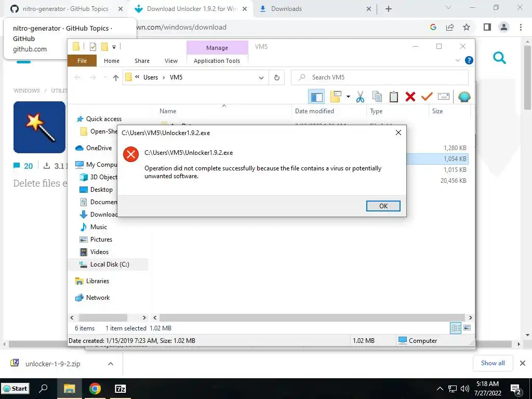The width and height of the screenshot is (532, 399).
Task: Open the unlocker-1-9-2.zip download options chevron
Action: pyautogui.click(x=110, y=364)
